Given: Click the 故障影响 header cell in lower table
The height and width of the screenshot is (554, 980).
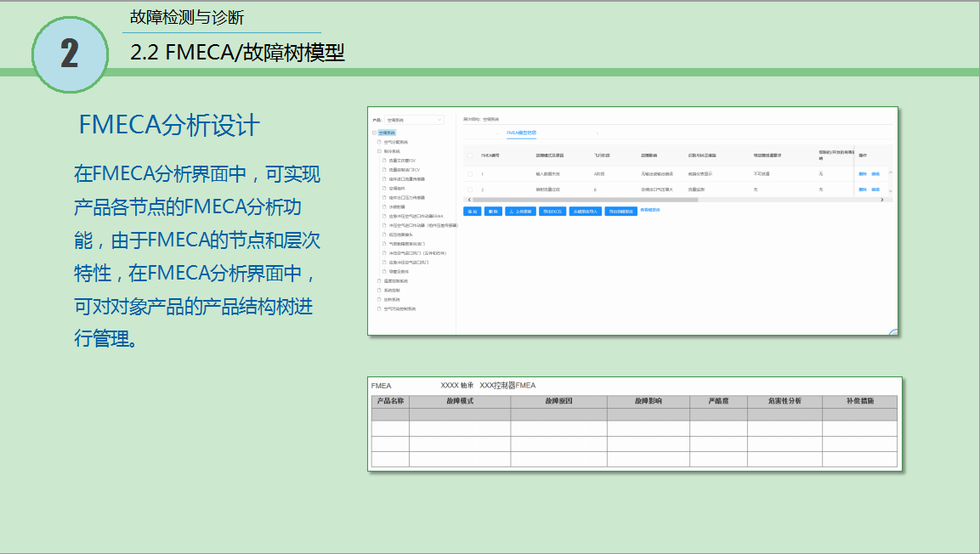Looking at the screenshot, I should pyautogui.click(x=649, y=401).
